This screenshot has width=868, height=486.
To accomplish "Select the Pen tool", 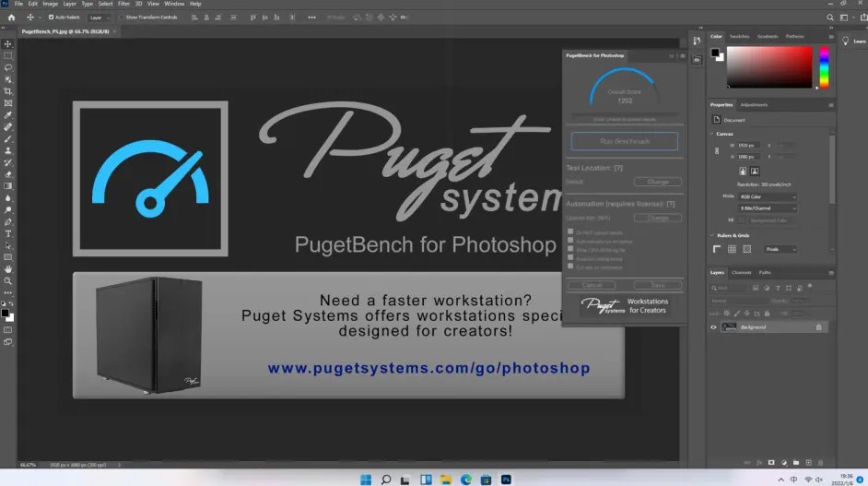I will pyautogui.click(x=7, y=221).
